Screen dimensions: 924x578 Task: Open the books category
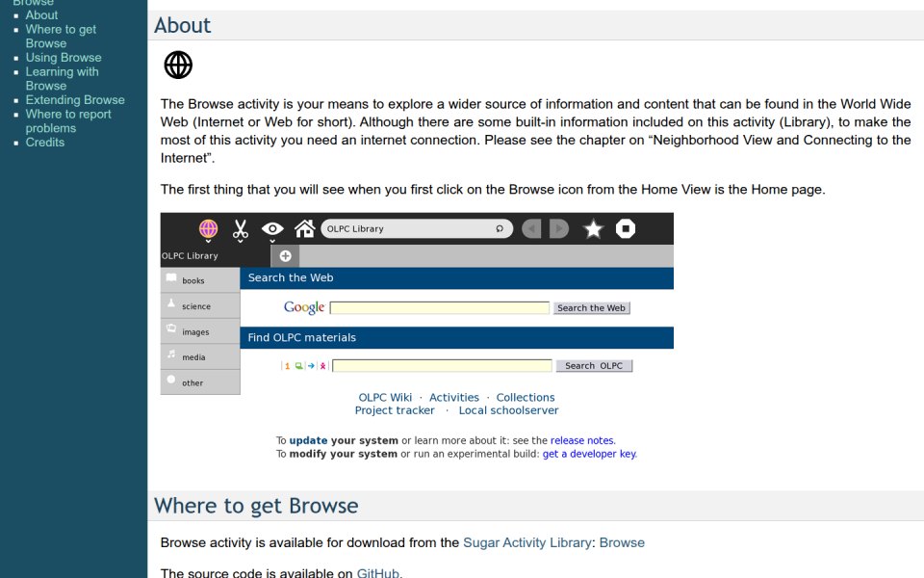tap(200, 280)
